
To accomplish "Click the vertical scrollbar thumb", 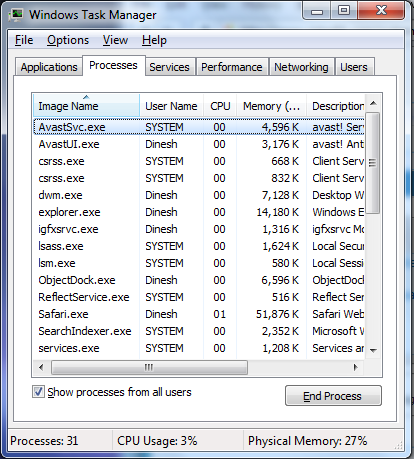I will pyautogui.click(x=373, y=163).
